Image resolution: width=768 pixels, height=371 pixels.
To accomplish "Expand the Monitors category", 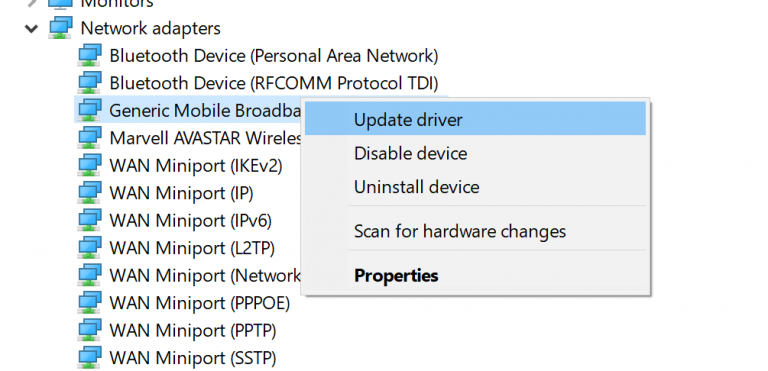I will coord(31,2).
